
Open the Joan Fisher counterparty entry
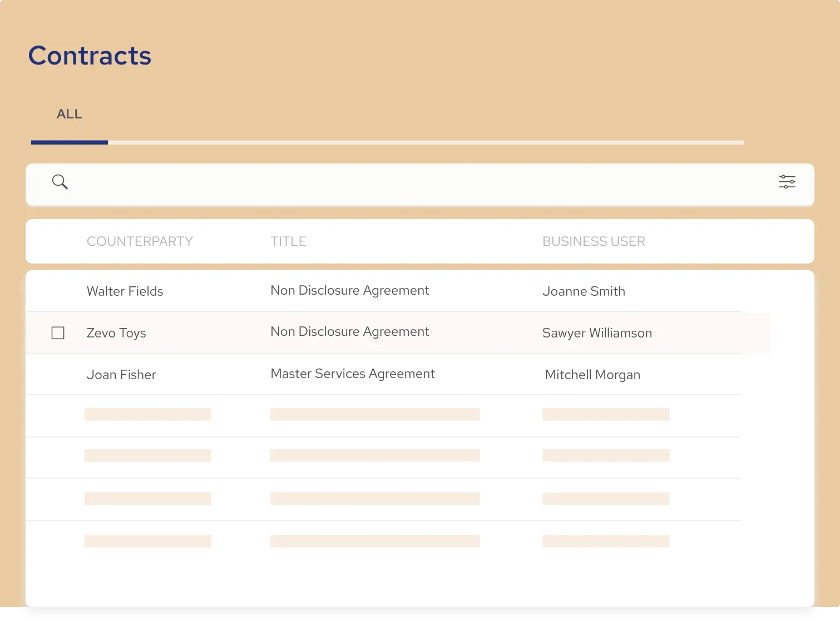pos(121,375)
